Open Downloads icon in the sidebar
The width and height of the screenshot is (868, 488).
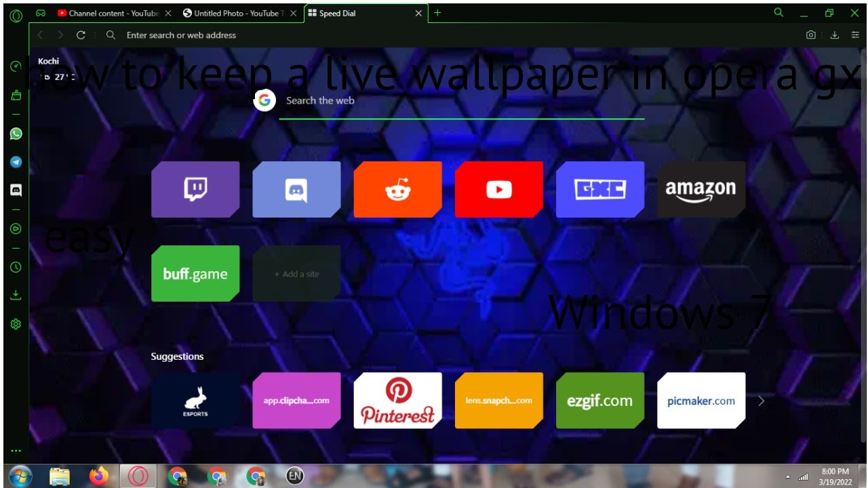(16, 295)
